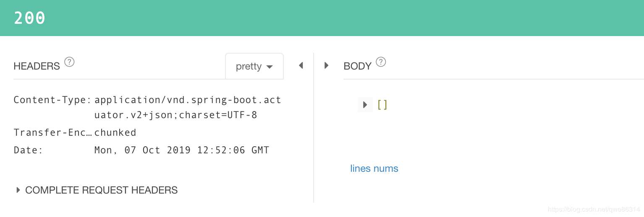644x217 pixels.
Task: Collapse panel with the left-pointing arrow
Action: [x=301, y=66]
